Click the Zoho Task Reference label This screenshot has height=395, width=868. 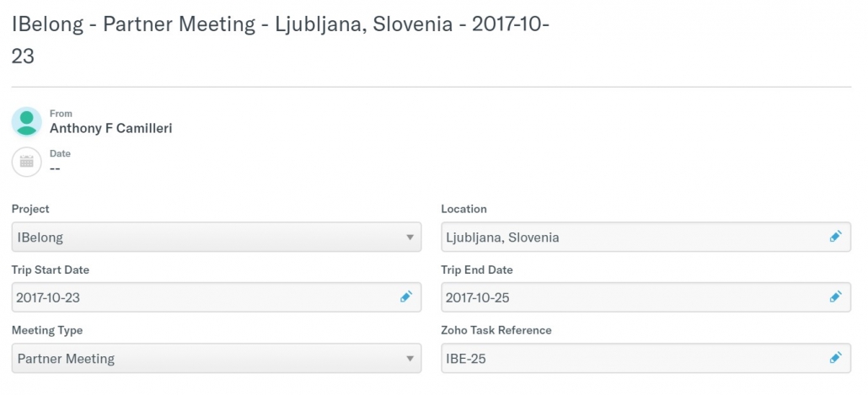point(496,330)
